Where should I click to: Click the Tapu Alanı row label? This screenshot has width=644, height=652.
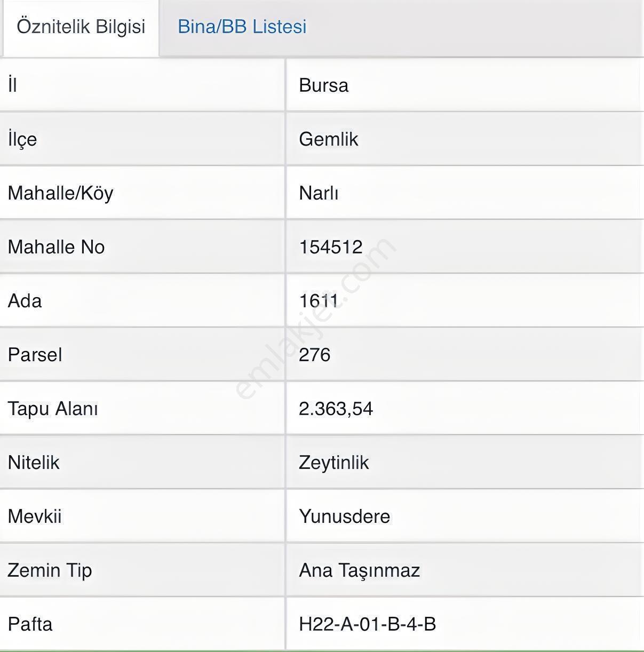pos(53,409)
